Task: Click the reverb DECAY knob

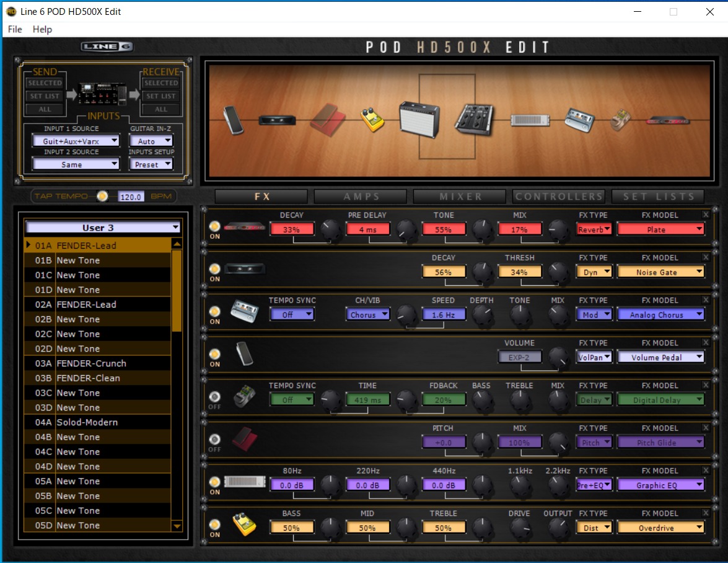Action: point(331,230)
